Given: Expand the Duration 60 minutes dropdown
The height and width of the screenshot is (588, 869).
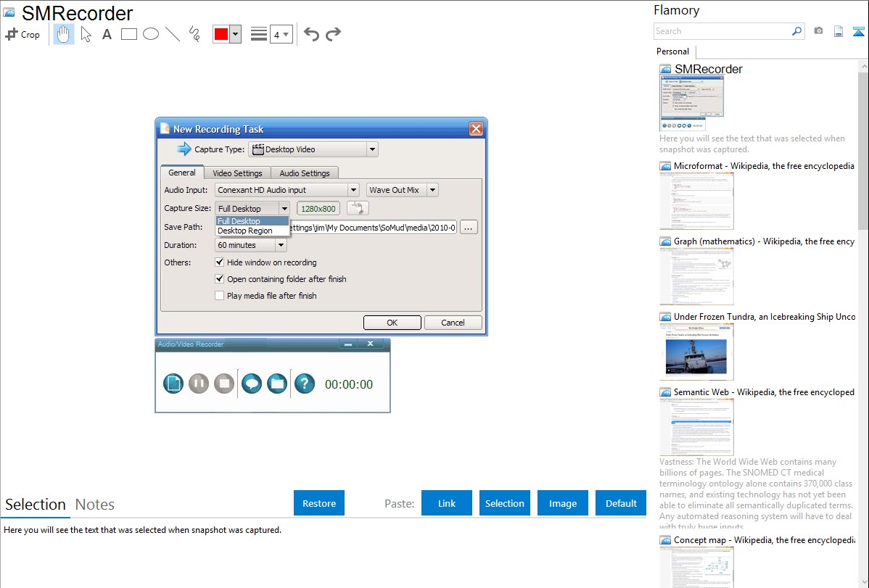Looking at the screenshot, I should coord(281,245).
